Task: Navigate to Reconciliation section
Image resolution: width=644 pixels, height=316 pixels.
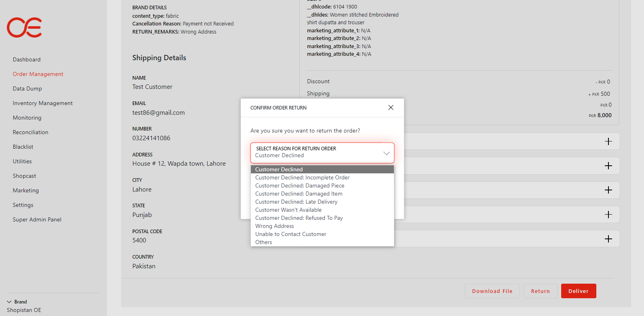Action: coord(30,132)
